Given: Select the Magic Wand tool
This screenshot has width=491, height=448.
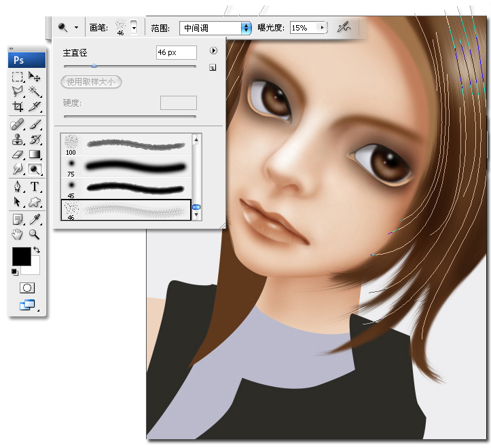Looking at the screenshot, I should pyautogui.click(x=35, y=92).
